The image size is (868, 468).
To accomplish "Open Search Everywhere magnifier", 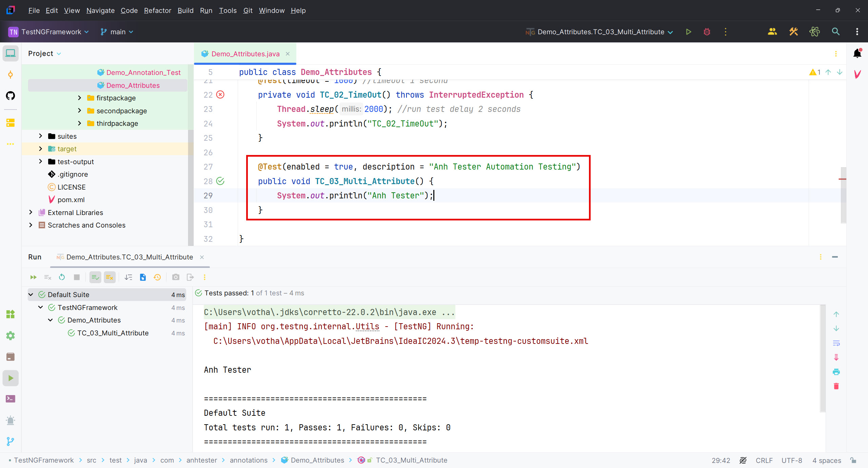I will 836,32.
